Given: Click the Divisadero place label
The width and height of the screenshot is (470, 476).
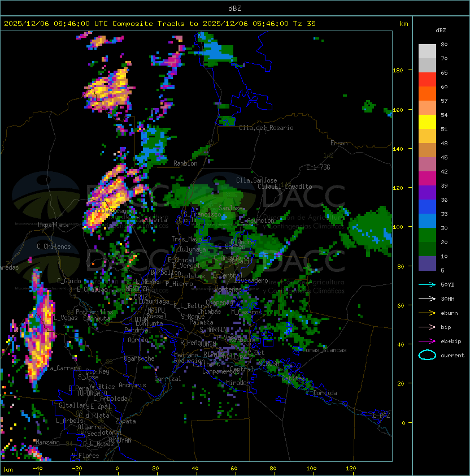Looking at the screenshot, I should pos(251,280).
